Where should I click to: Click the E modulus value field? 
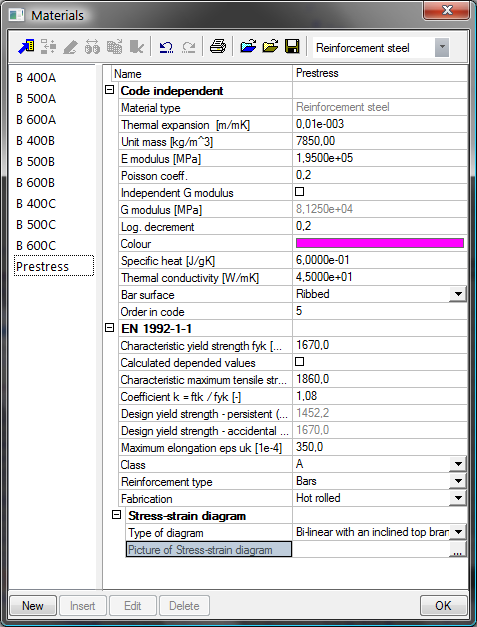coord(380,158)
